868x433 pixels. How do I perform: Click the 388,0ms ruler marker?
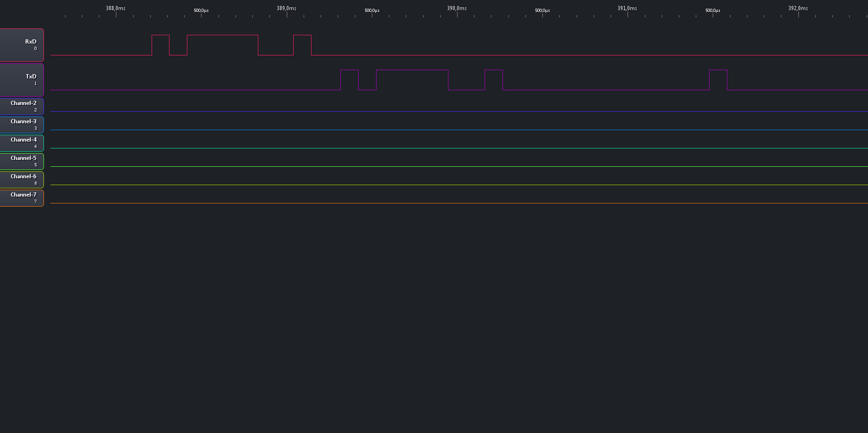pyautogui.click(x=115, y=8)
